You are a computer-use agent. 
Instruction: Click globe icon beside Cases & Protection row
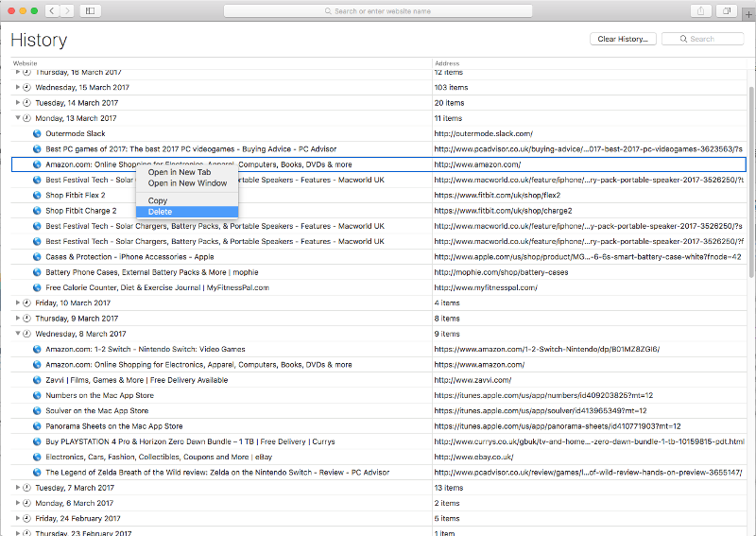[x=37, y=257]
